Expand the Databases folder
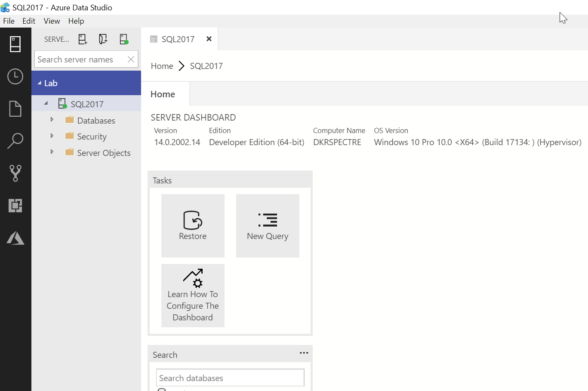This screenshot has height=391, width=588. click(52, 120)
